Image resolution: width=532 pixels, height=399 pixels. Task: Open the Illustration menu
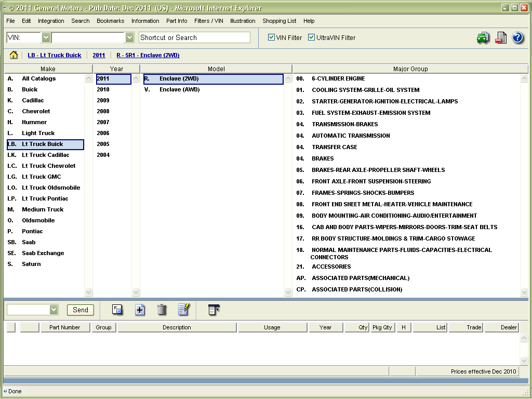click(x=243, y=21)
